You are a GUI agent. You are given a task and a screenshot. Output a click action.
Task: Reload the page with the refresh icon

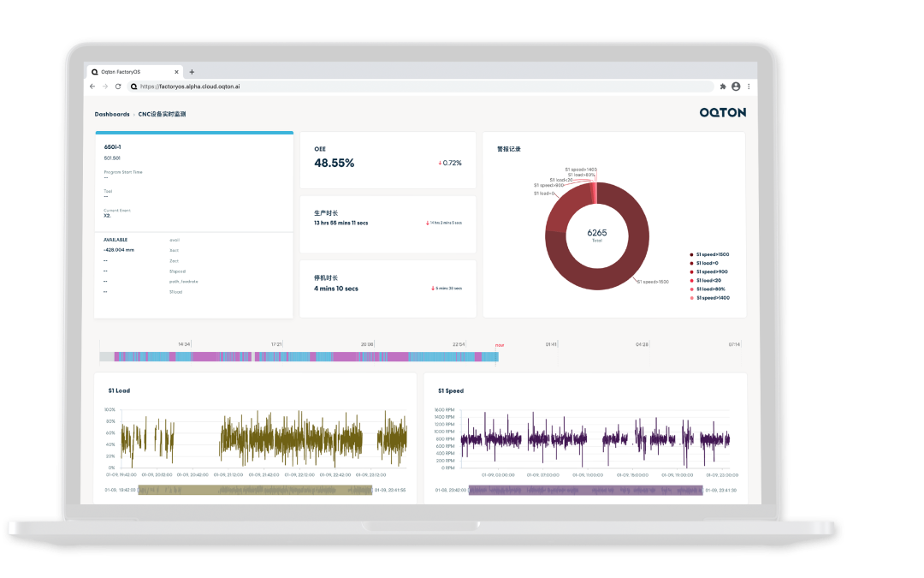point(118,86)
